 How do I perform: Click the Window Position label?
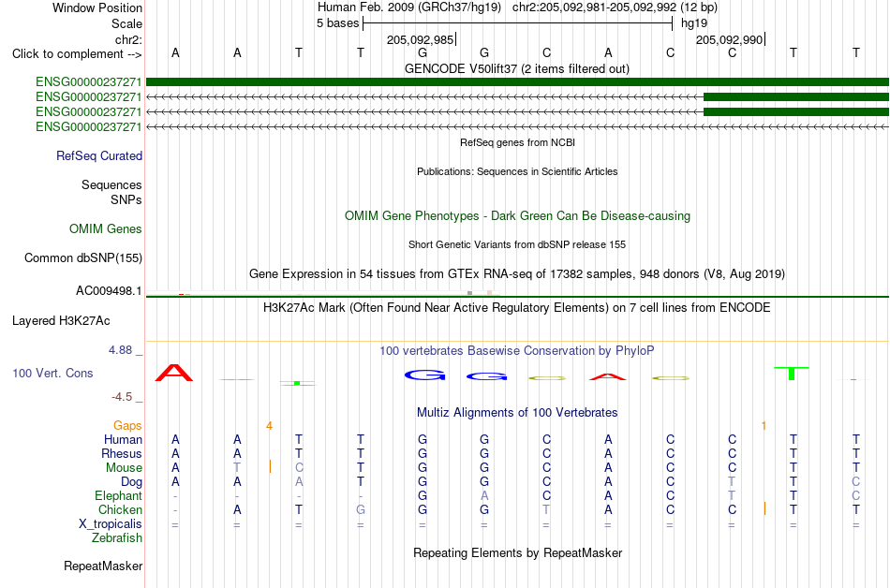pos(97,7)
